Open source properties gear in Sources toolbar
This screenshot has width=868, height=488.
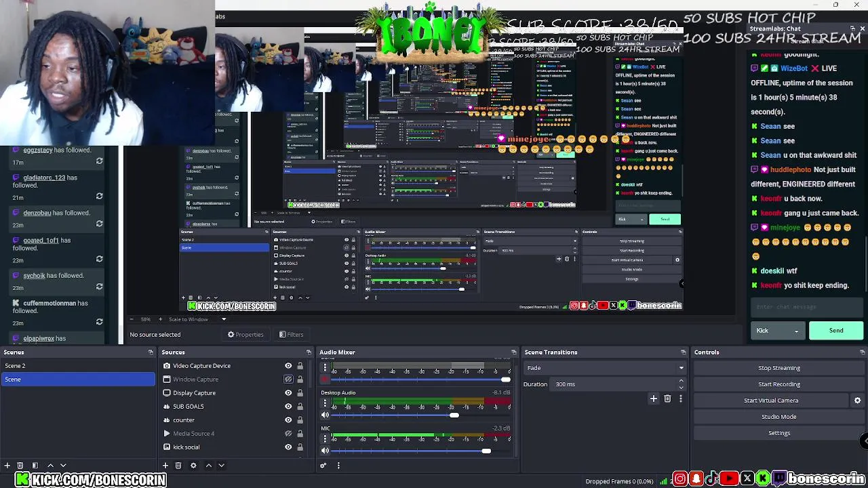click(193, 466)
